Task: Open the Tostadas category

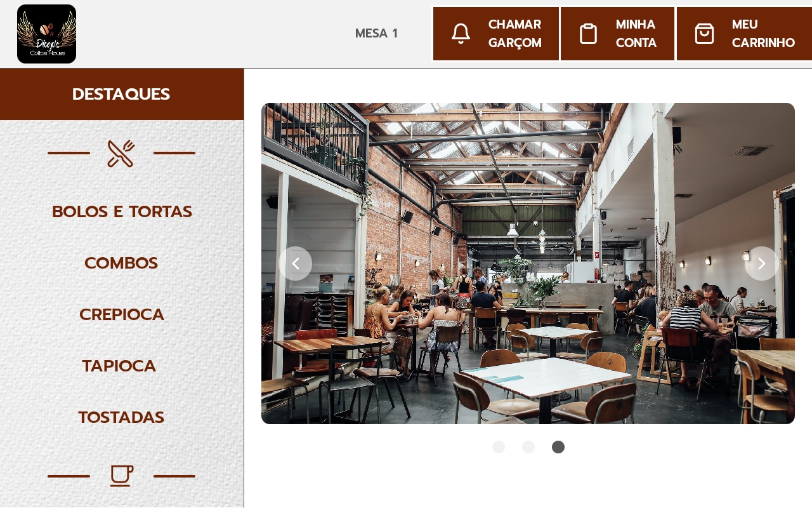Action: 121,417
